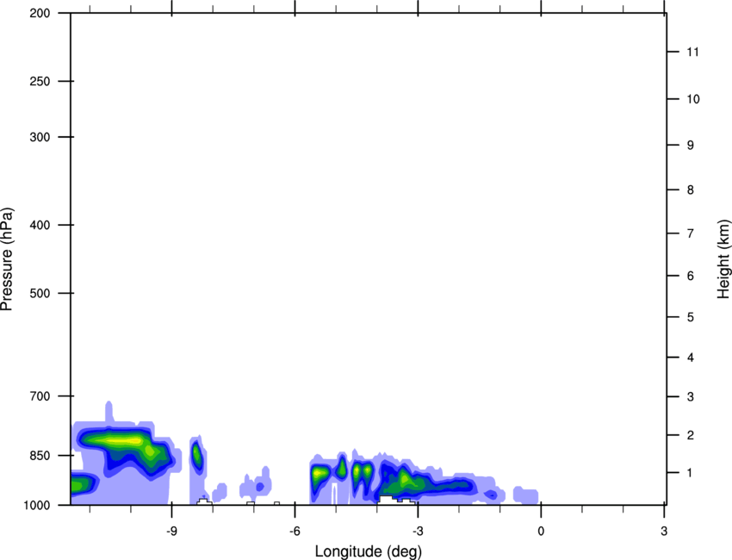The height and width of the screenshot is (560, 732).
Task: Click the 10 km height label
Action: 693,99
